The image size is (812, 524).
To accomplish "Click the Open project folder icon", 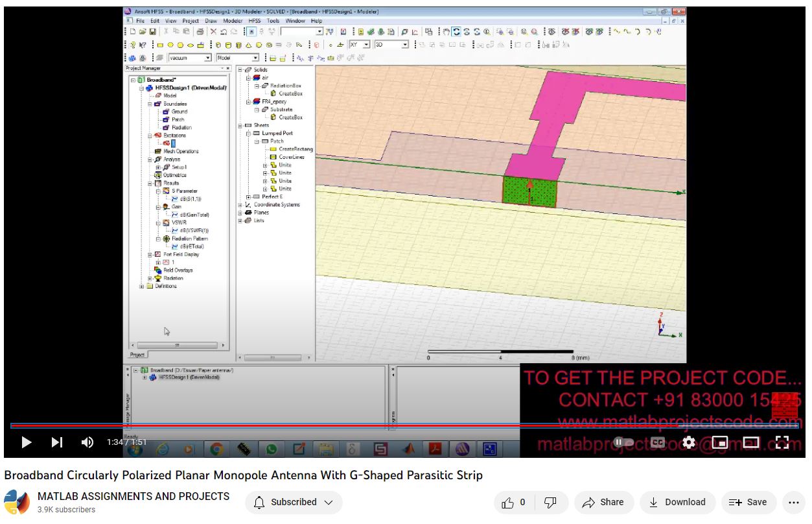I will tap(143, 31).
